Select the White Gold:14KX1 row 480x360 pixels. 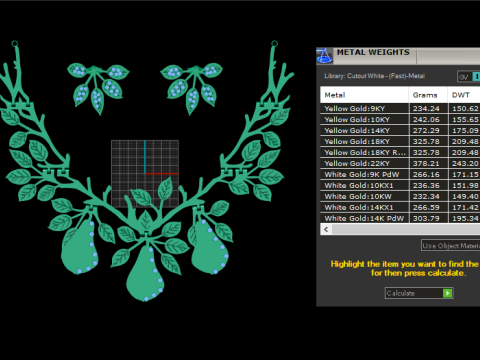tap(400, 207)
